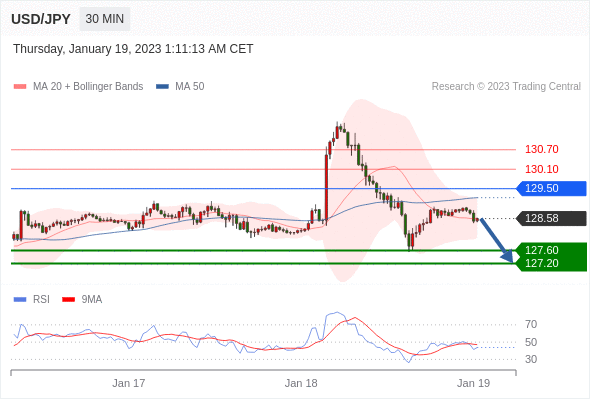590x400 pixels.
Task: Click the RSI 30 axis label
Action: pos(531,359)
